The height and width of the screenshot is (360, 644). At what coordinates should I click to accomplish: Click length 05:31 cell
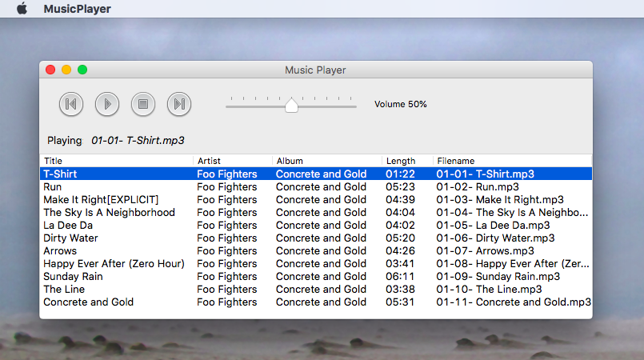tap(401, 302)
